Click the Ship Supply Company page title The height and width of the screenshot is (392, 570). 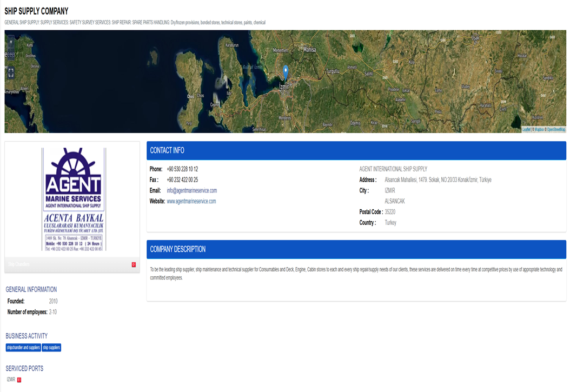click(36, 11)
